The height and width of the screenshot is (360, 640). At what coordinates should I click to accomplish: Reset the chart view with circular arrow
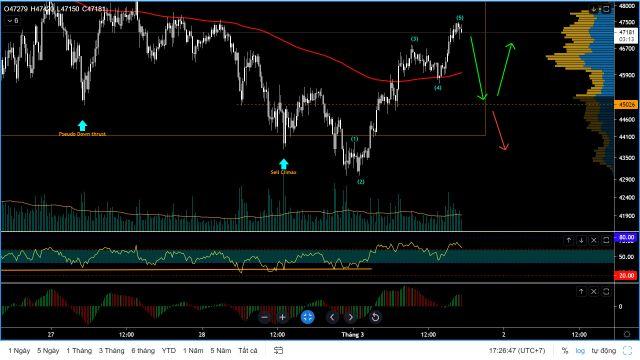pyautogui.click(x=375, y=317)
